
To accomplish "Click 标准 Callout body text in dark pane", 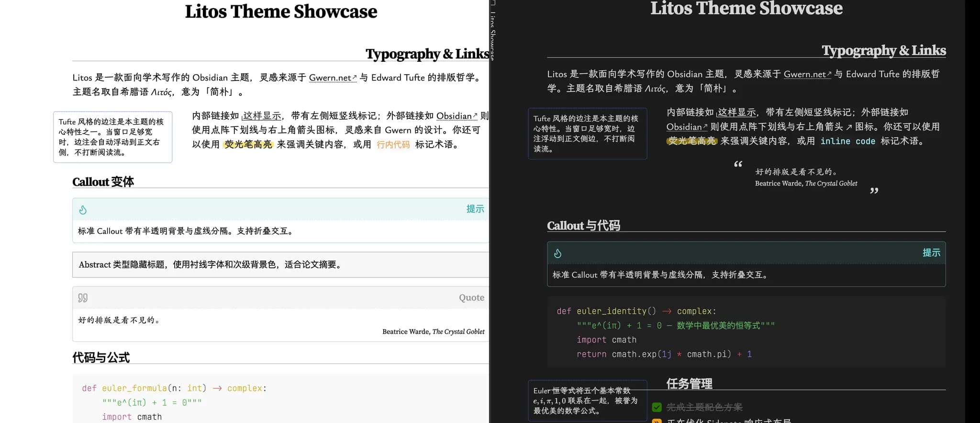I will [660, 275].
